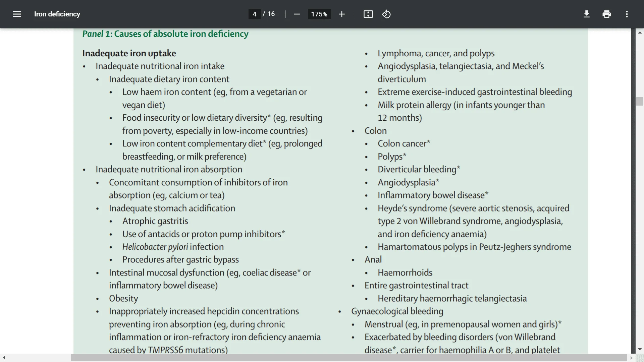Click the zoom out minus button

tap(297, 14)
